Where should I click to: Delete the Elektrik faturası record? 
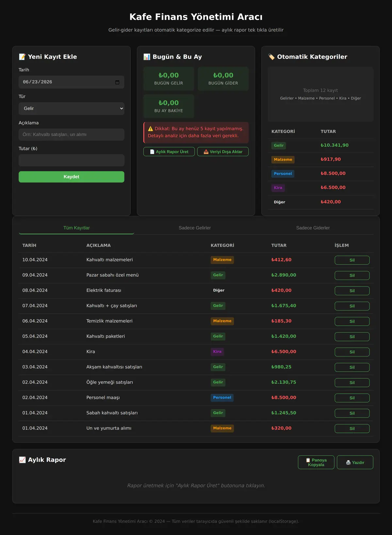coord(352,291)
